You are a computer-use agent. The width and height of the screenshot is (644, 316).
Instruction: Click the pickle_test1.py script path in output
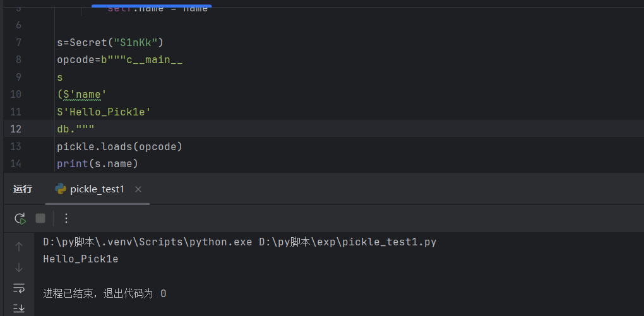[347, 242]
